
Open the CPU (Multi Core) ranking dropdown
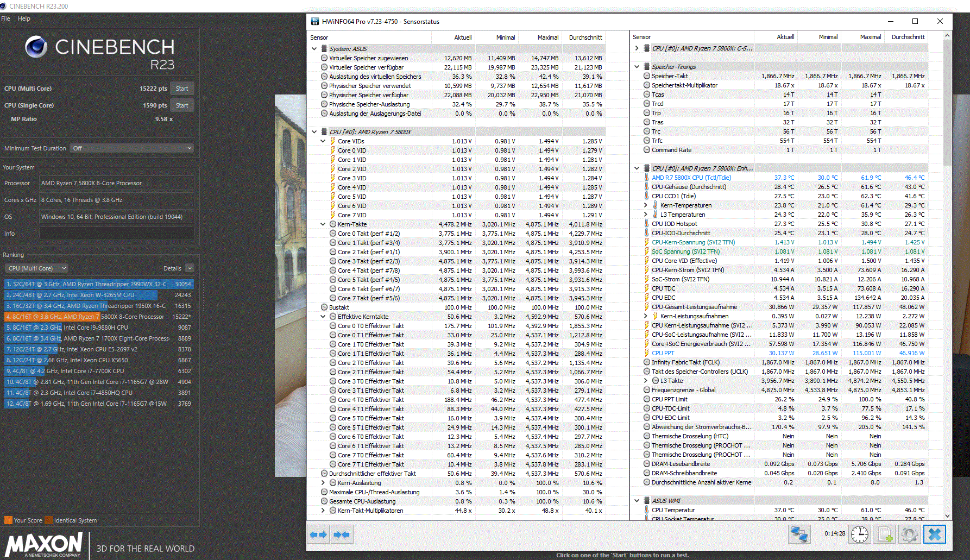click(x=36, y=268)
